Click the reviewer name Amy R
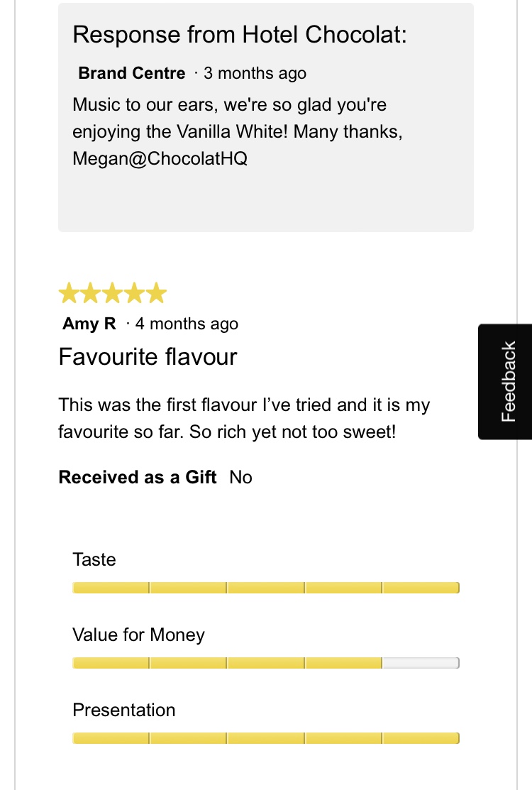 pyautogui.click(x=89, y=324)
